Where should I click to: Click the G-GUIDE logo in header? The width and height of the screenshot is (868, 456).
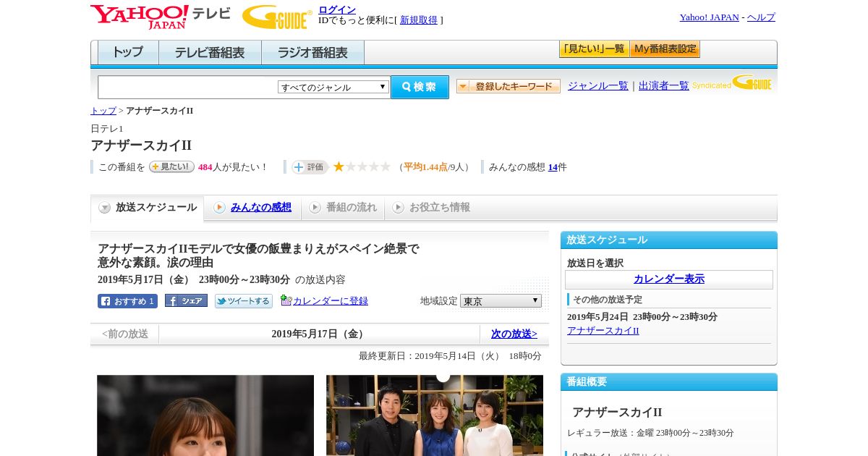(277, 17)
